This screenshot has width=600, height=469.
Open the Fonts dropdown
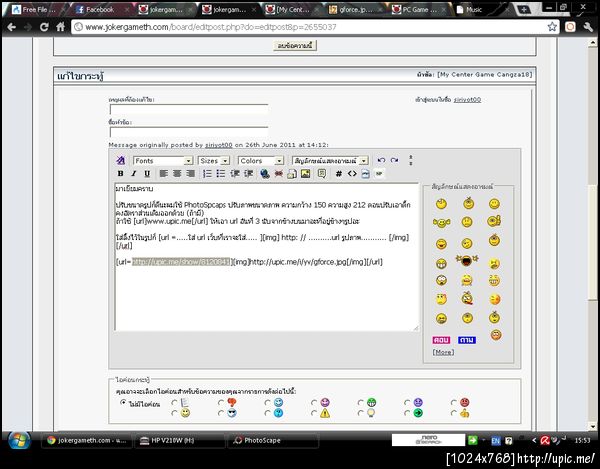[x=163, y=161]
